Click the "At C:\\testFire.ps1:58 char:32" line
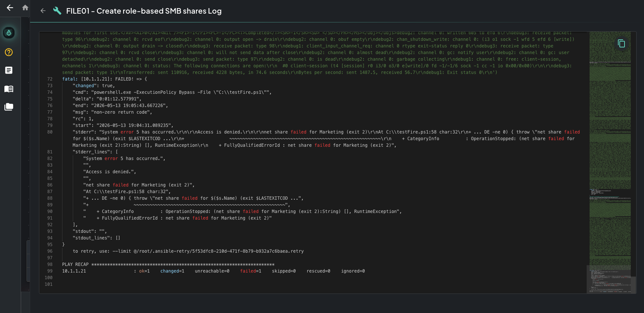 pos(127,192)
